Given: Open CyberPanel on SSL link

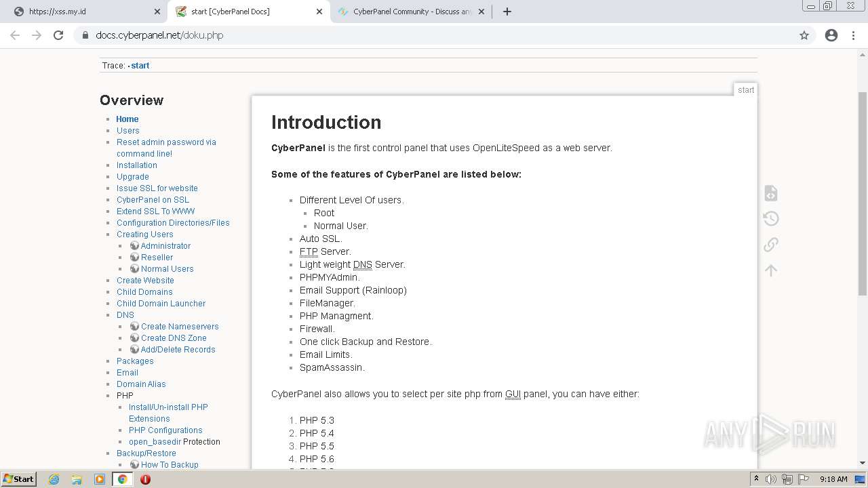Looking at the screenshot, I should (153, 200).
